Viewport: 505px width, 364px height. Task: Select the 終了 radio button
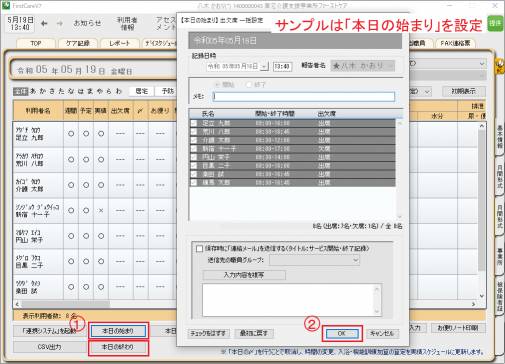pos(249,85)
